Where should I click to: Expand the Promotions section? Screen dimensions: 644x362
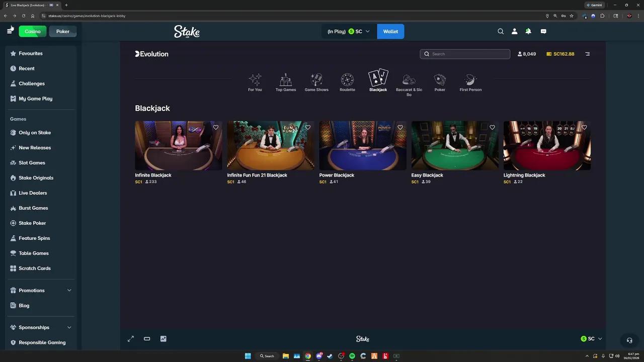(40, 290)
